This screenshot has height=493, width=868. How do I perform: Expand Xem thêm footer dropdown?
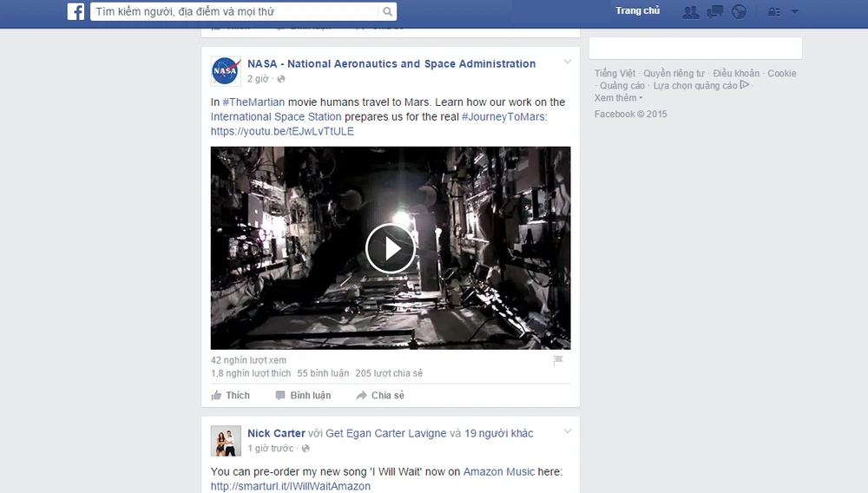[618, 98]
